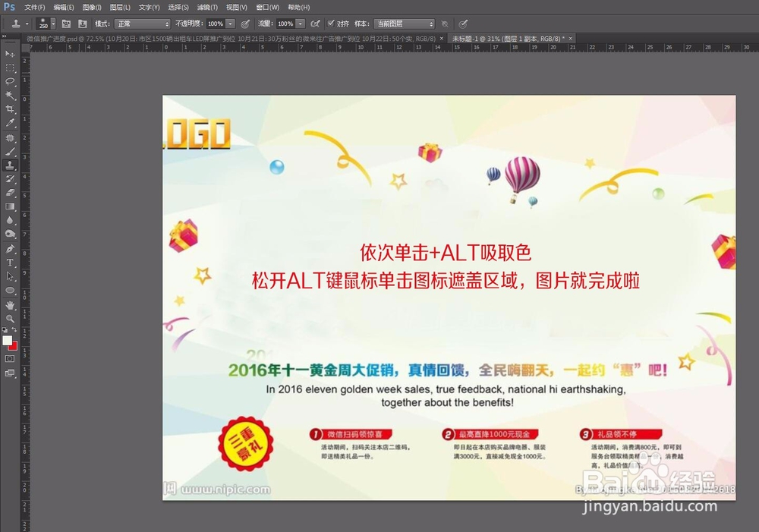
Task: Expand the toolbox with double-arrow
Action: 5,36
